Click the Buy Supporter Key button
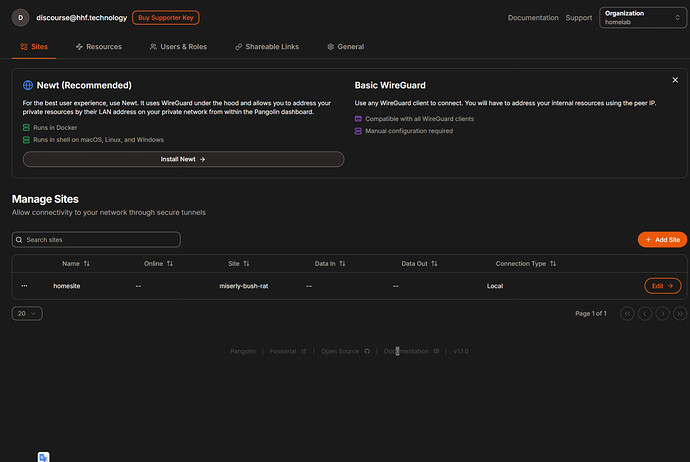The height and width of the screenshot is (462, 690). (x=165, y=18)
